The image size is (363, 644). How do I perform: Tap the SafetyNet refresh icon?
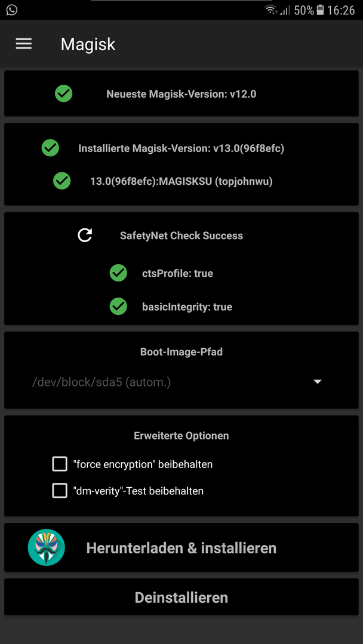point(85,236)
